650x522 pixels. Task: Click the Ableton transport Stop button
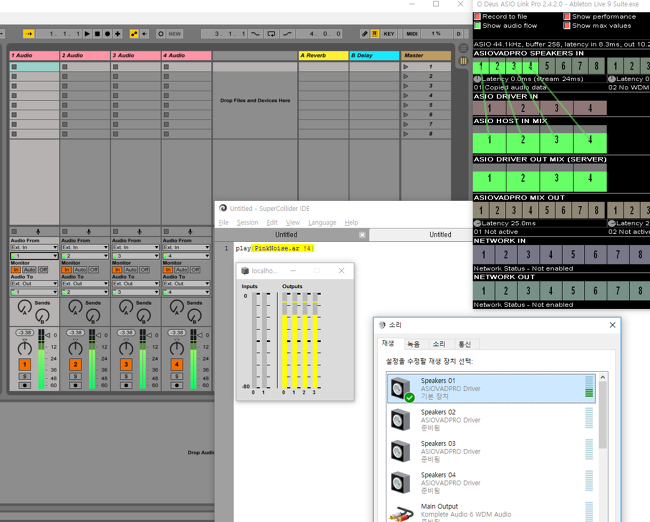click(97, 34)
